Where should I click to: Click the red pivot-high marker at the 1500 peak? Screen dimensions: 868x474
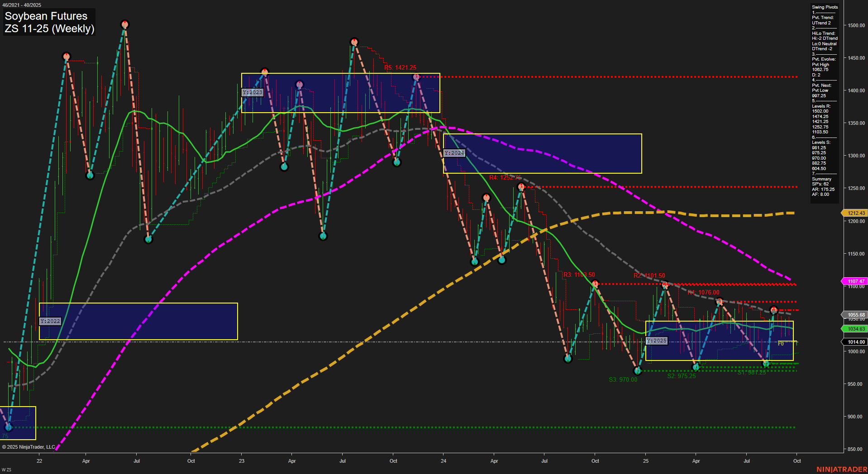[x=125, y=25]
